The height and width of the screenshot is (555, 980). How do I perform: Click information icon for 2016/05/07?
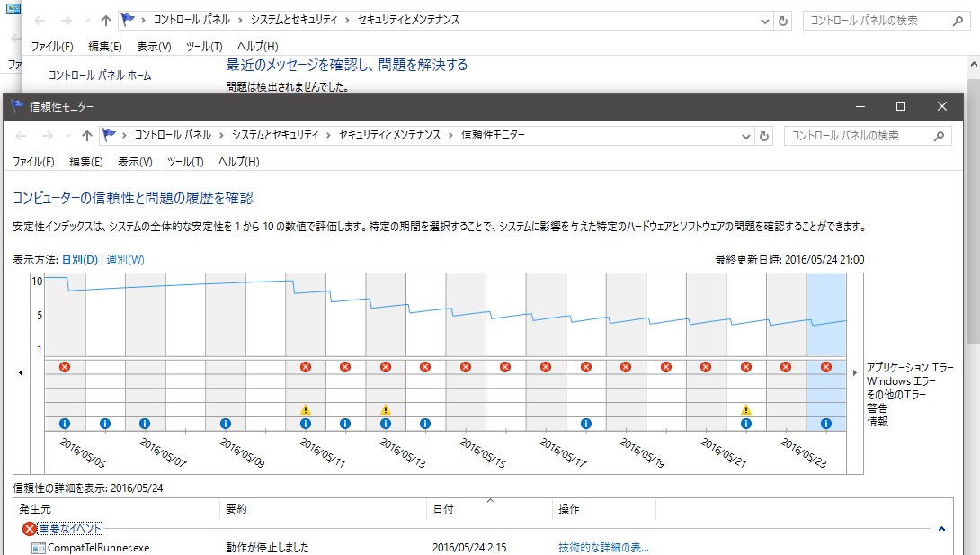tap(145, 424)
